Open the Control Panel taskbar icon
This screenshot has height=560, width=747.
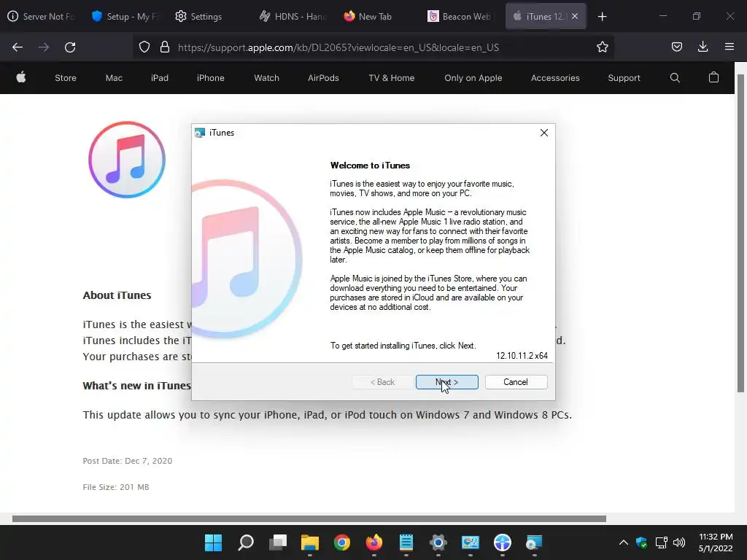[471, 542]
